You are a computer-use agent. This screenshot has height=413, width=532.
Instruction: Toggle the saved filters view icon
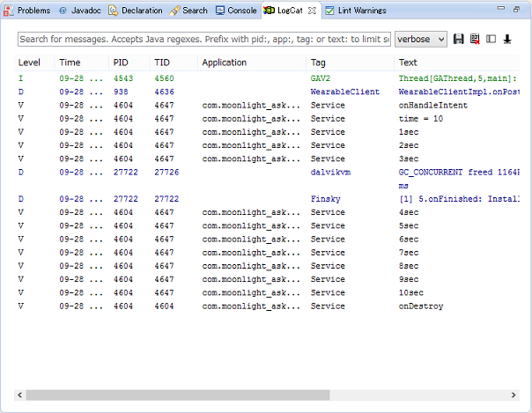[491, 39]
